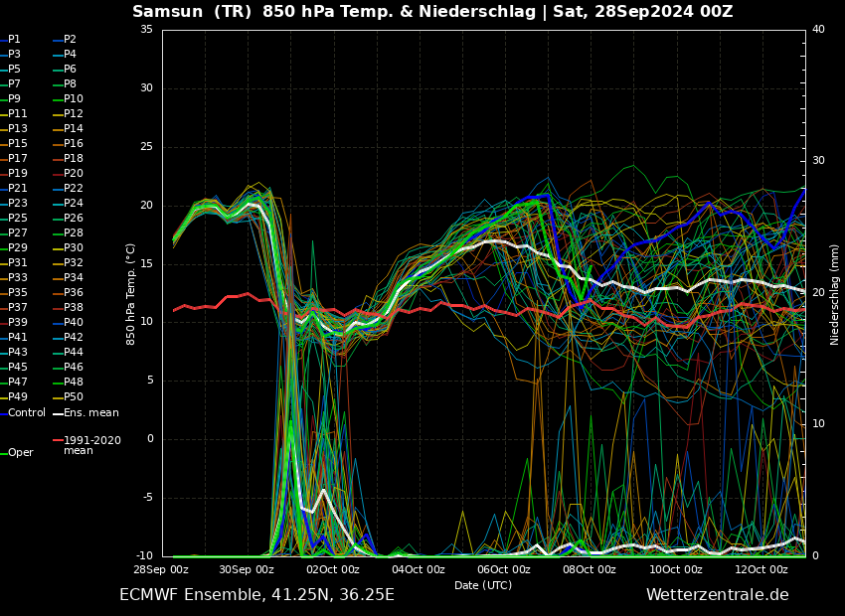Click the "P48" legend label

coord(74,382)
